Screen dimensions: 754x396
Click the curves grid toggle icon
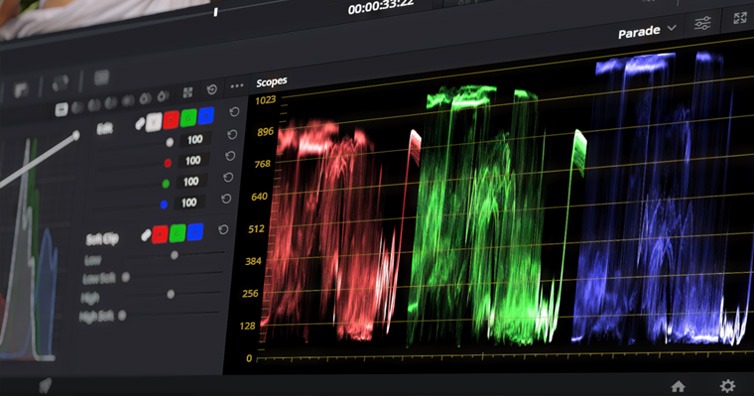(188, 92)
